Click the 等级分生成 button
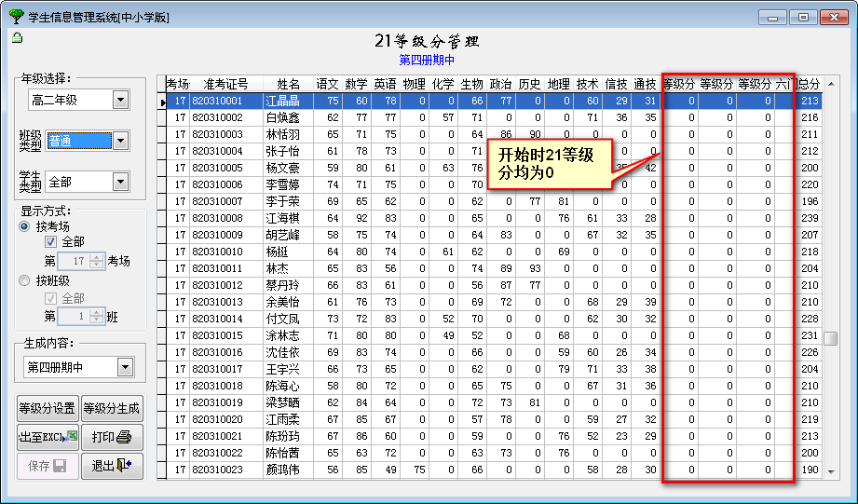This screenshot has height=504, width=858. click(x=111, y=408)
